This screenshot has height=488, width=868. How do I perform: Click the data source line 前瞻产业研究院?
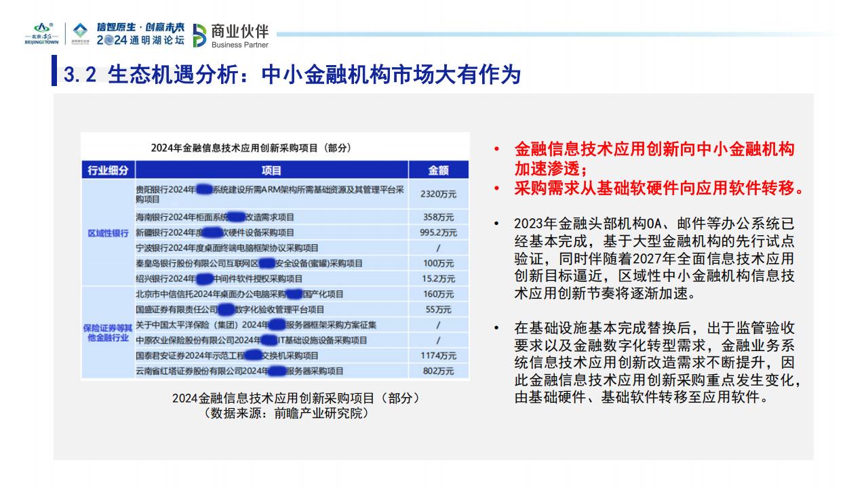285,413
